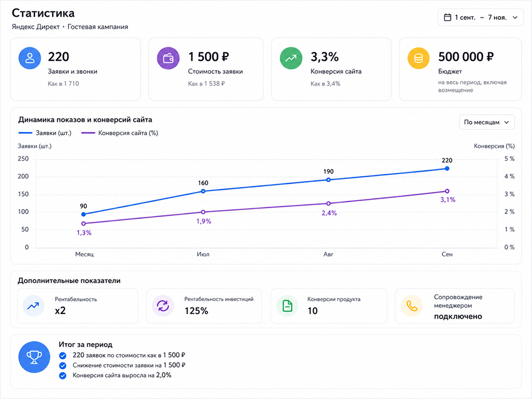Screen dimensions: 532x399
Task: Click the 500 000 ₽ budget value
Action: tap(466, 57)
